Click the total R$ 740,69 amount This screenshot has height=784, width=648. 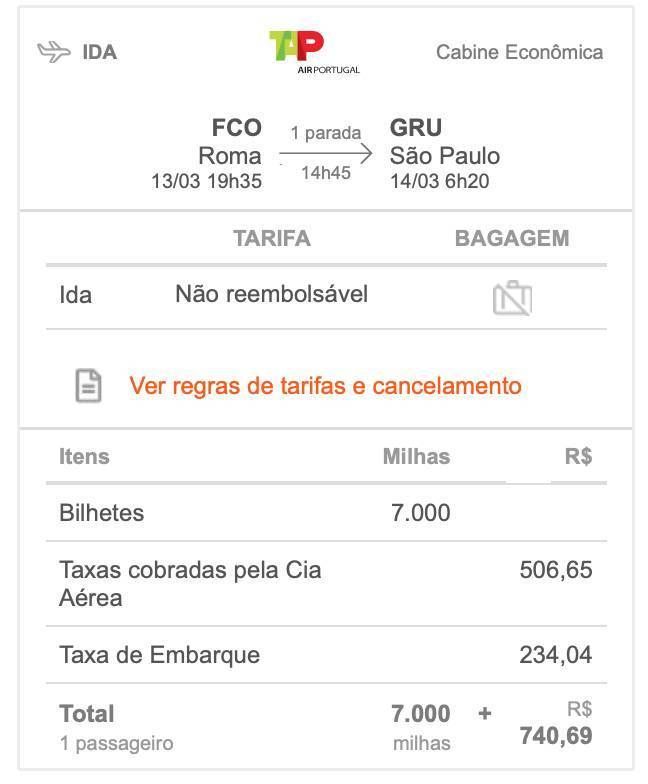556,724
